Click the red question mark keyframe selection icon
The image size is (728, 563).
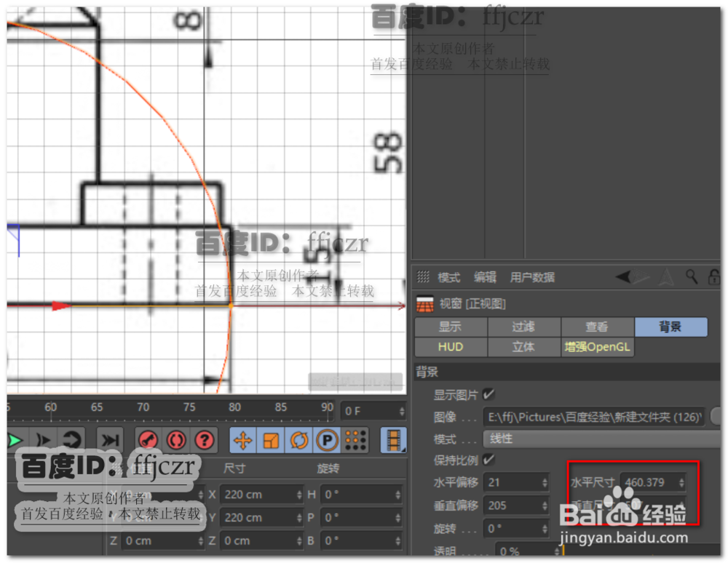tap(205, 439)
